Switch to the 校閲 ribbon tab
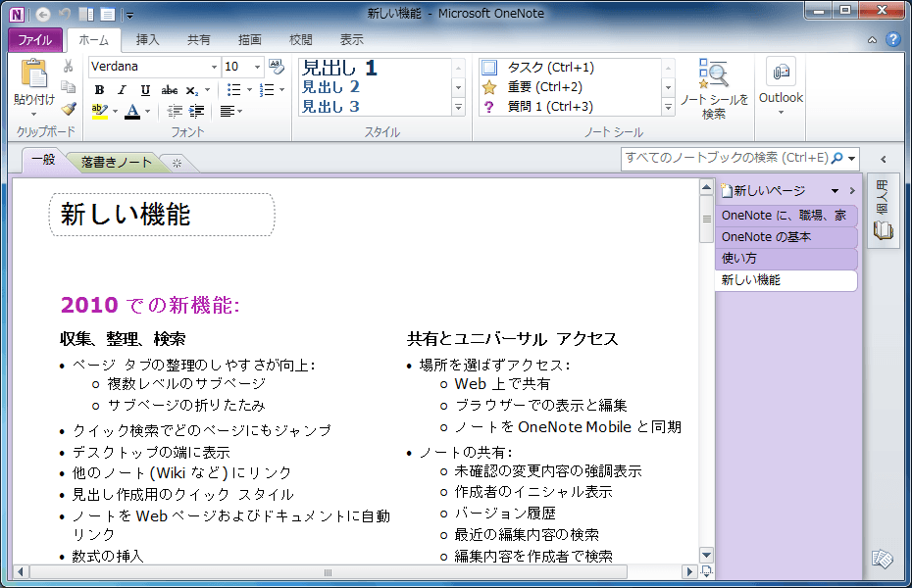 click(301, 40)
